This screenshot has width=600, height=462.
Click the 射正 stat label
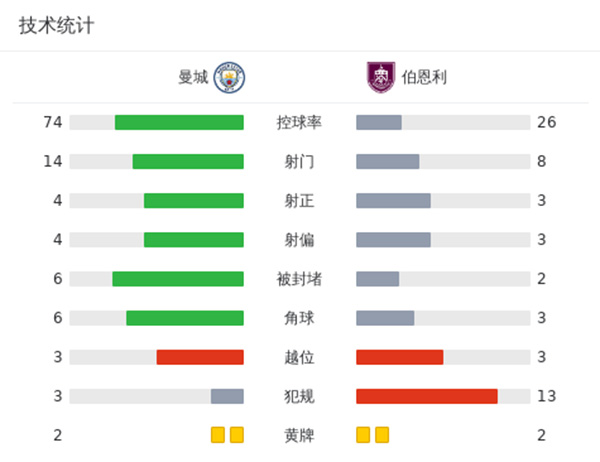[300, 200]
